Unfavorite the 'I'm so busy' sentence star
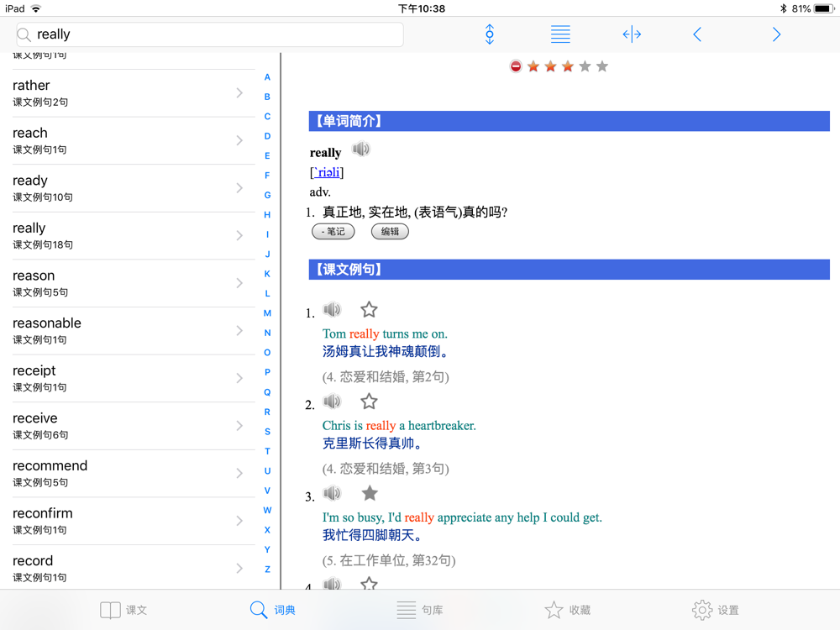This screenshot has height=630, width=840. tap(369, 493)
